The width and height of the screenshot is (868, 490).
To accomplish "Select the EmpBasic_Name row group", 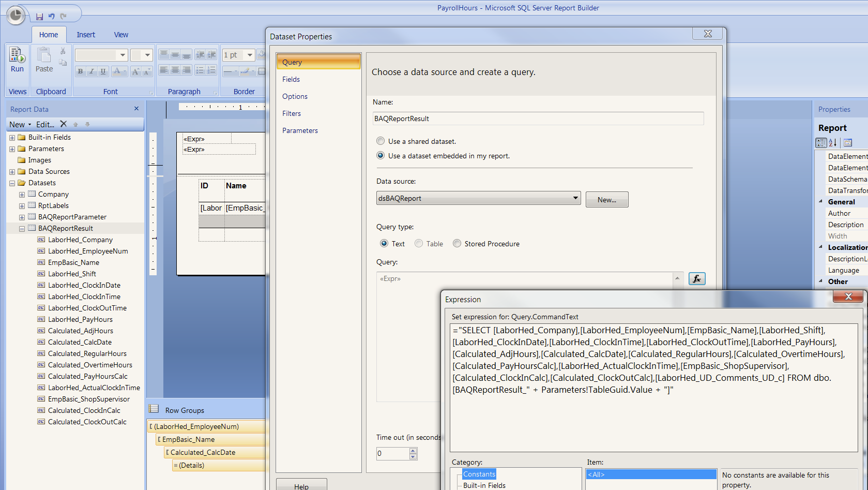I will 211,439.
